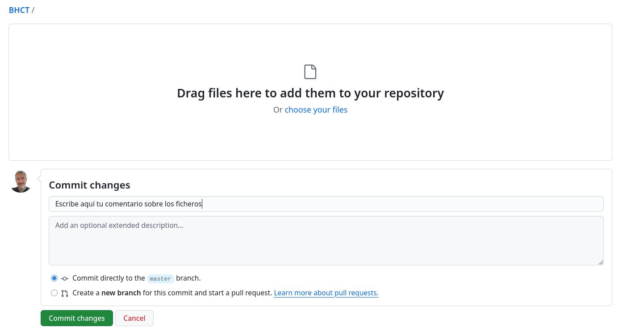This screenshot has width=644, height=336.
Task: Cancel the file upload
Action: click(x=134, y=318)
